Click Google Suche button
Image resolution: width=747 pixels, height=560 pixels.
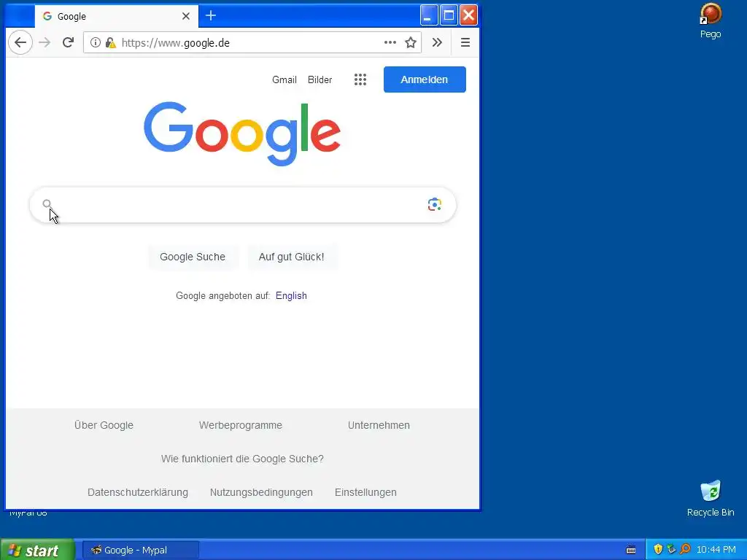[x=193, y=257]
